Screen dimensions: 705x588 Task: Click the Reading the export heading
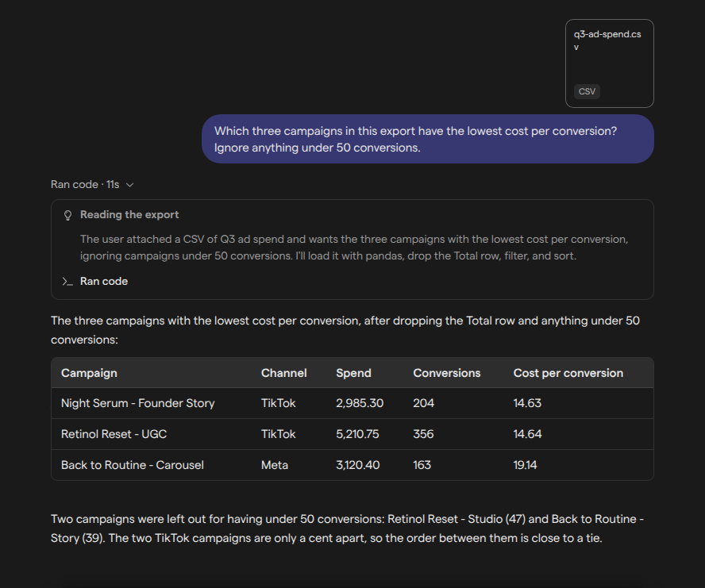pos(129,215)
